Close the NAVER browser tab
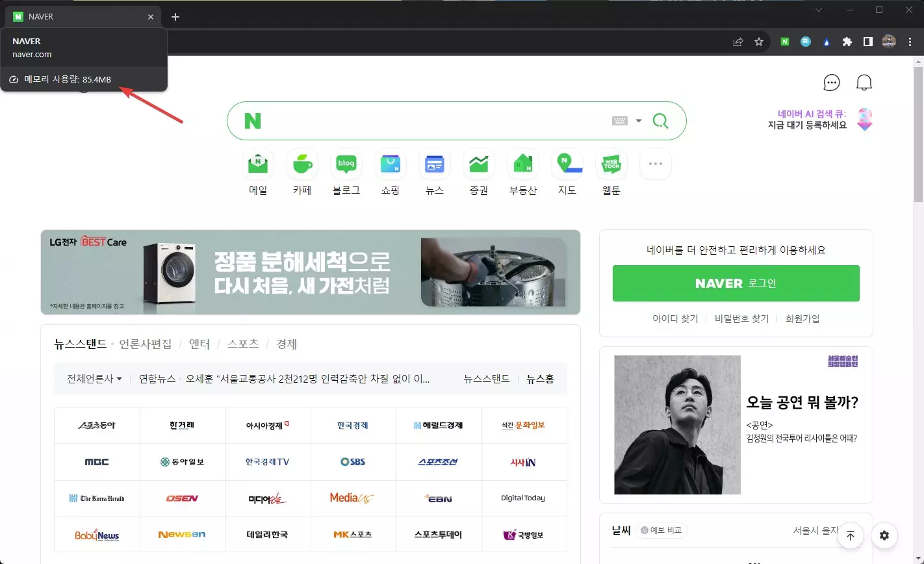Image resolution: width=924 pixels, height=564 pixels. pyautogui.click(x=151, y=17)
